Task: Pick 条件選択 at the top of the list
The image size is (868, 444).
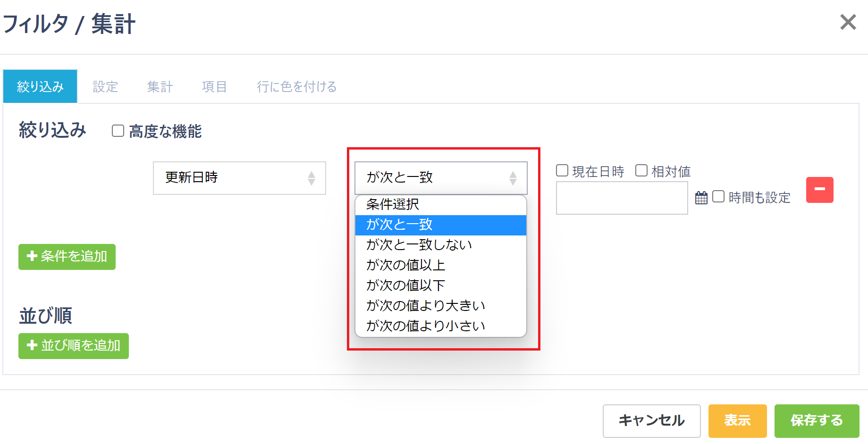Action: tap(392, 205)
